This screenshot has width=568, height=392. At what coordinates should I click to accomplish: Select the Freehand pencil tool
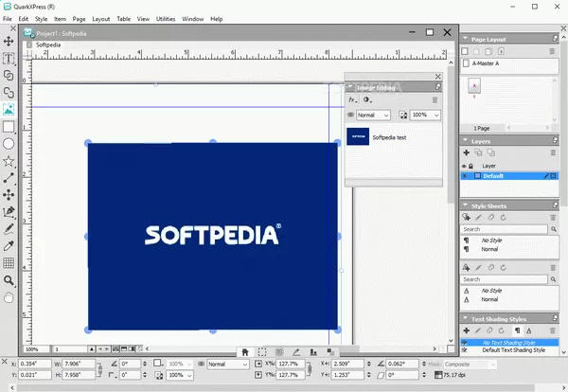pyautogui.click(x=9, y=229)
